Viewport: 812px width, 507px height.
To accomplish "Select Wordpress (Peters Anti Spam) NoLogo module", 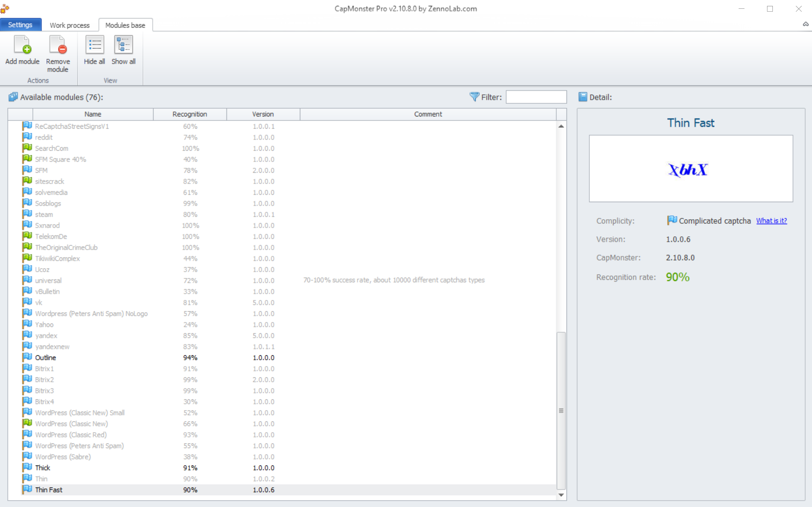I will 282,313.
